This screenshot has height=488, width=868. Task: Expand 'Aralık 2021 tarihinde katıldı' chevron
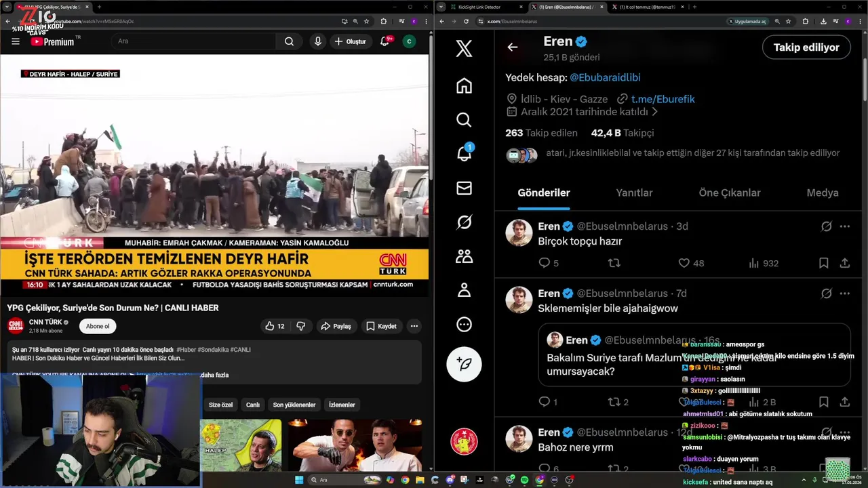[x=655, y=112]
